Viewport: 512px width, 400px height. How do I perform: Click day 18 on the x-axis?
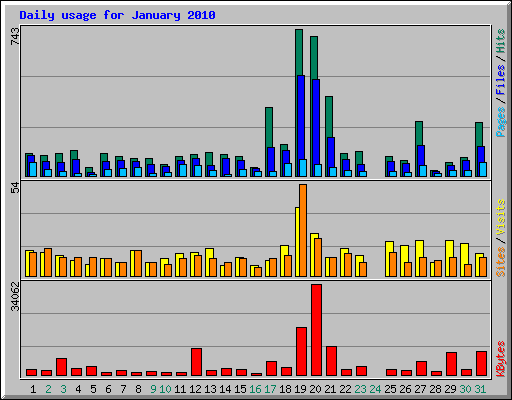coord(285,389)
